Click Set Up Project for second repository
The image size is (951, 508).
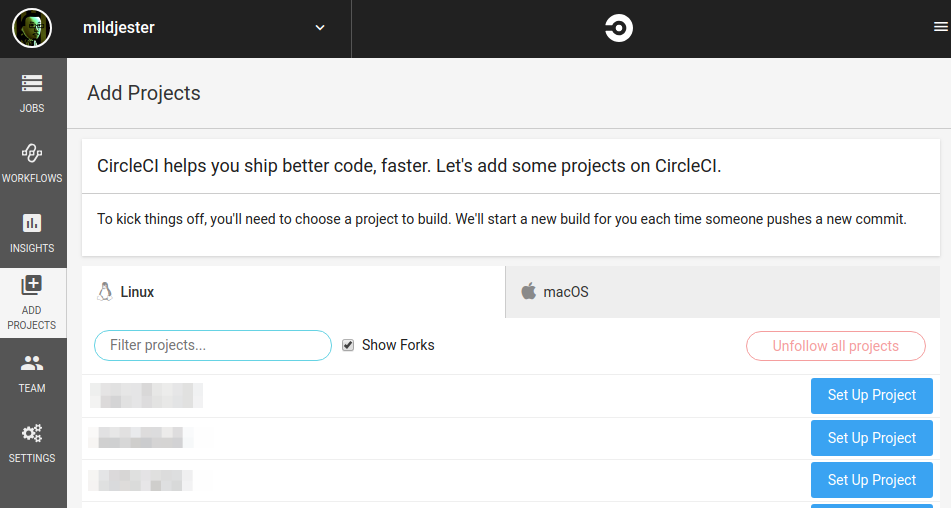click(872, 438)
